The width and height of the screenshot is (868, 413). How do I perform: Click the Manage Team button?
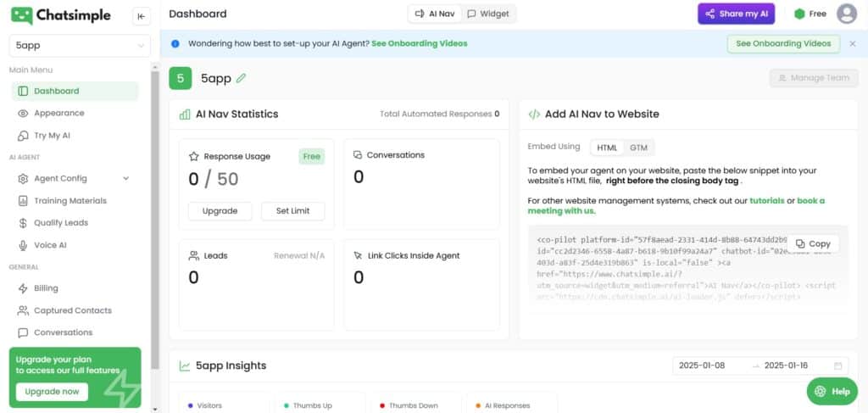tap(814, 78)
